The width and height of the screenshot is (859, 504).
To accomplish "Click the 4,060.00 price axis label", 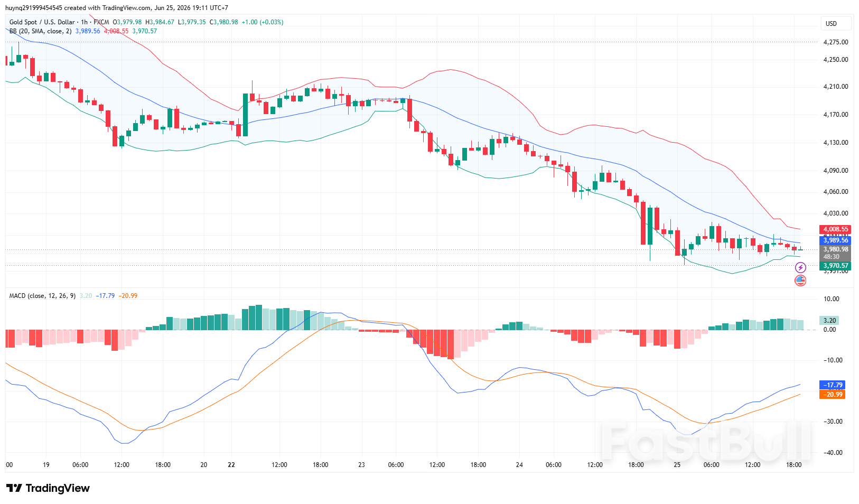I will tap(836, 192).
